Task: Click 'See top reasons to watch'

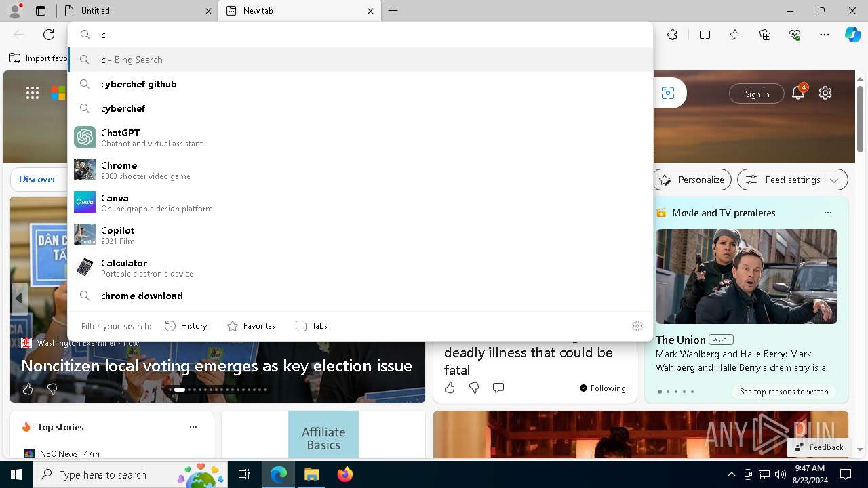Action: coord(784,392)
